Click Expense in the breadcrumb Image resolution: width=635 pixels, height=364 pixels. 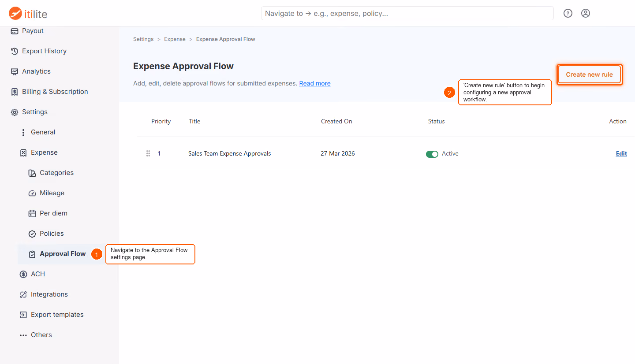(175, 39)
